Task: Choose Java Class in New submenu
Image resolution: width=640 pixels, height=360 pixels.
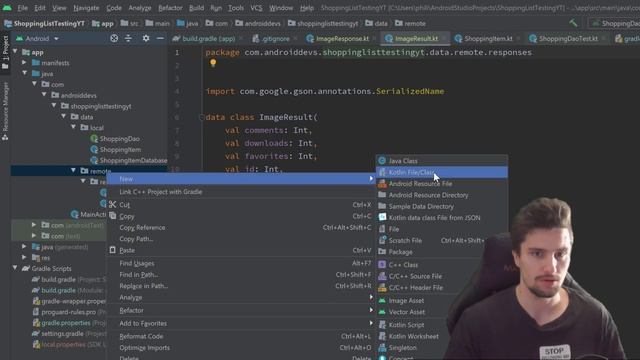Action: pos(442,161)
